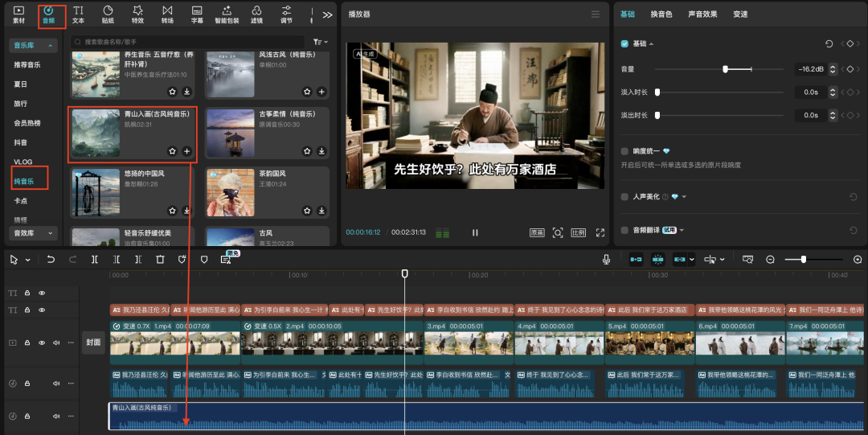868x435 pixels.
Task: Delete the selected clip with trash icon
Action: coord(160,260)
